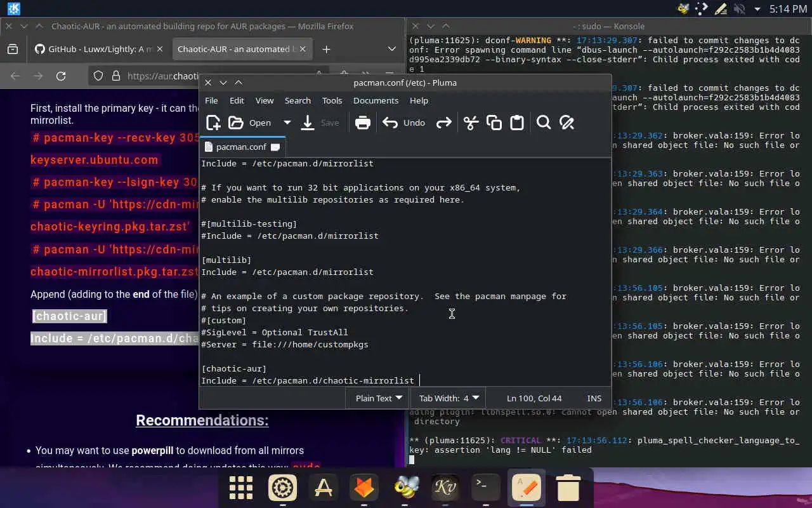Paste clipboard using the toolbar icon
Screen dimensions: 812x508
coord(517,123)
